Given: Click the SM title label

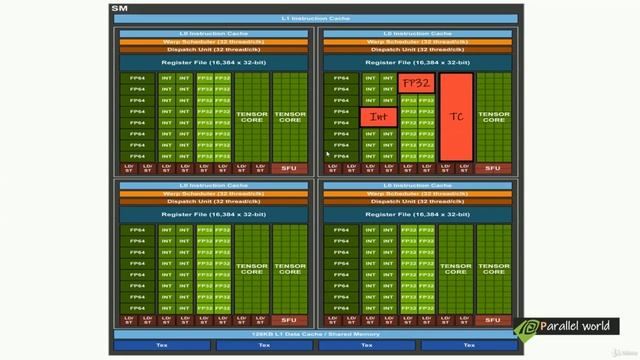Looking at the screenshot, I should 120,8.
